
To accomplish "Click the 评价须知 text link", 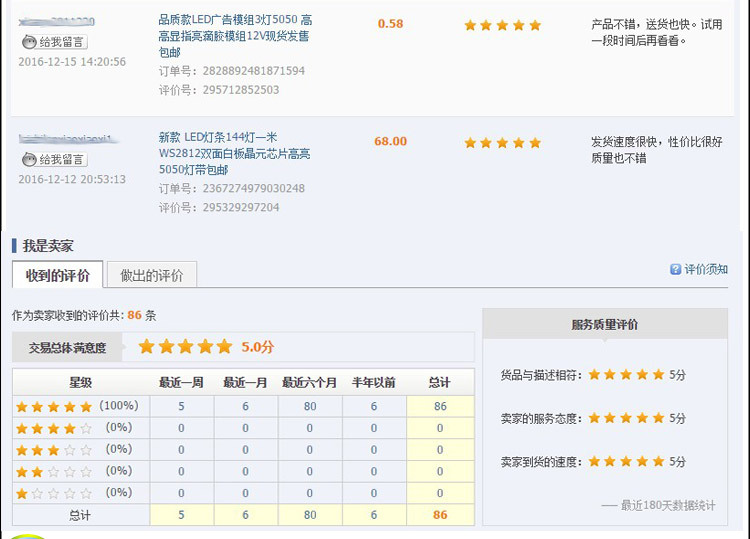I will 706,270.
